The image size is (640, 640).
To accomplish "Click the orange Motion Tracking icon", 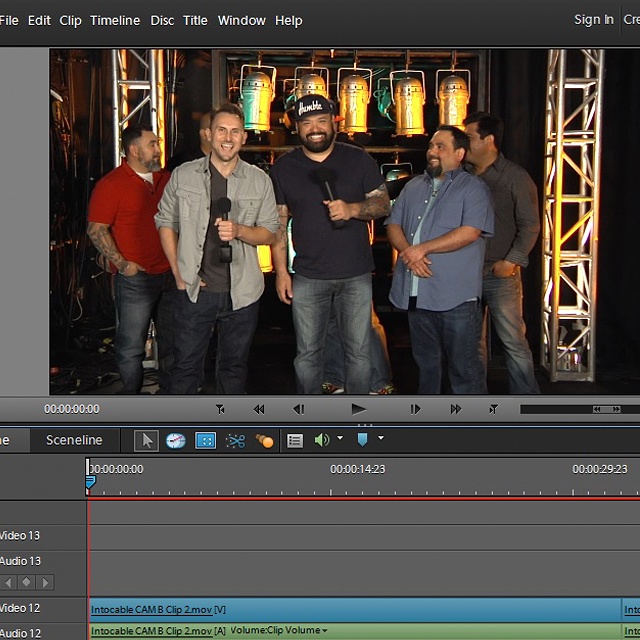I will 264,440.
